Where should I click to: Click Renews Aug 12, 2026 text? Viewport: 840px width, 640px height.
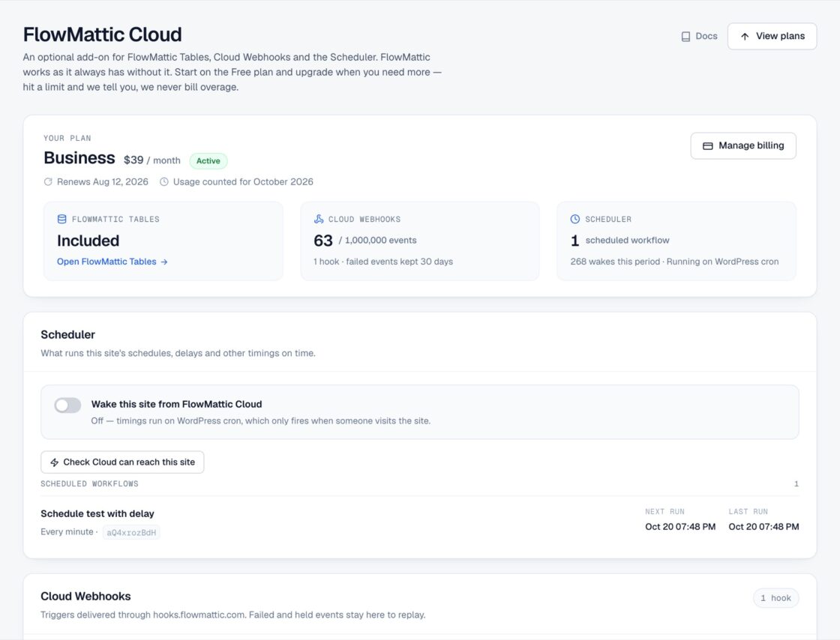coord(102,182)
